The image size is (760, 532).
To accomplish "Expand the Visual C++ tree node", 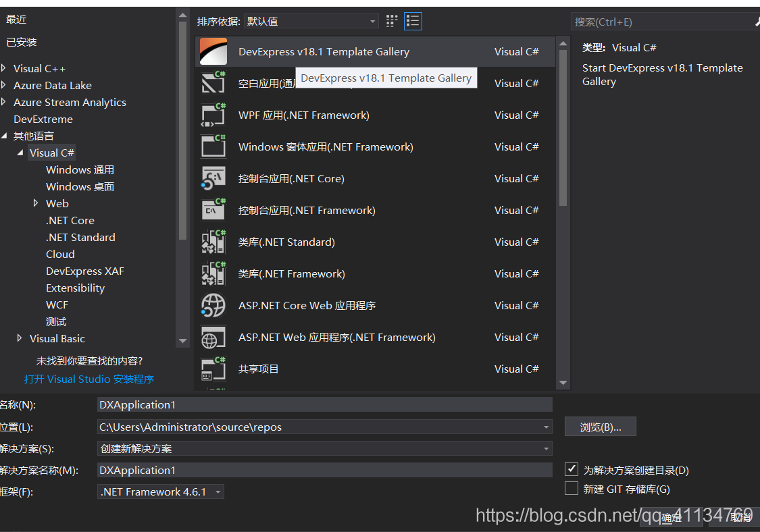I will point(3,68).
